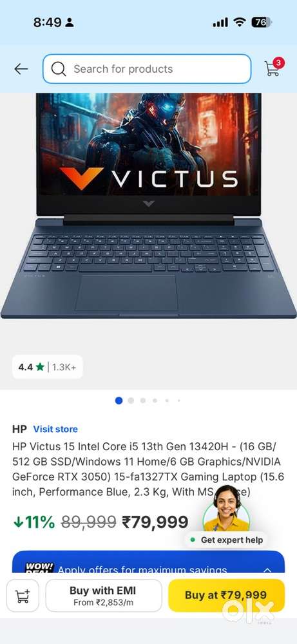Screen dimensions: 297x644
Task: Open the Victus laptop product image
Action: pos(148,205)
